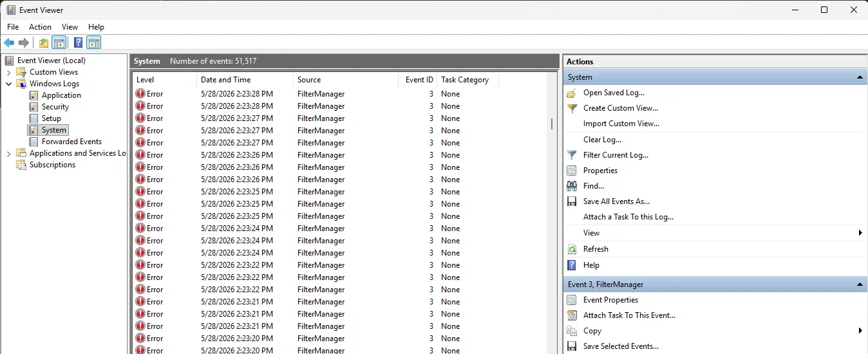Click the Attach Task To This Event icon
Viewport: 868px width, 354px height.
click(x=572, y=315)
